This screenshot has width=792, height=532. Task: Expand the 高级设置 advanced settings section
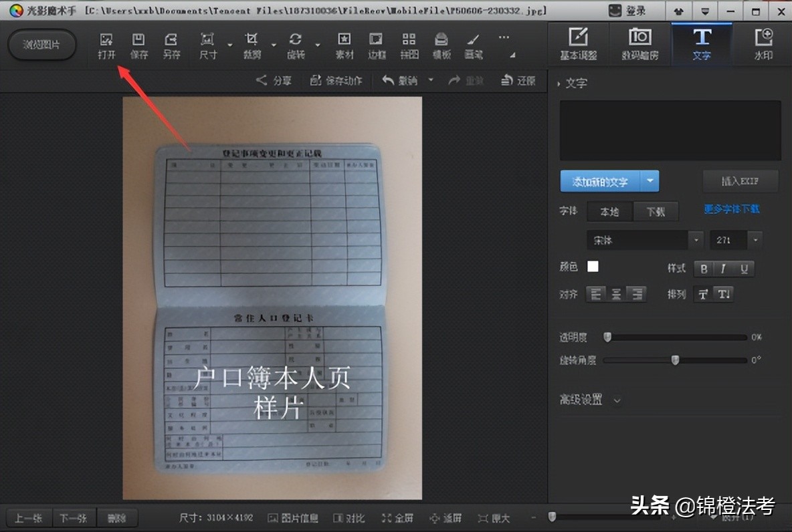pos(590,399)
